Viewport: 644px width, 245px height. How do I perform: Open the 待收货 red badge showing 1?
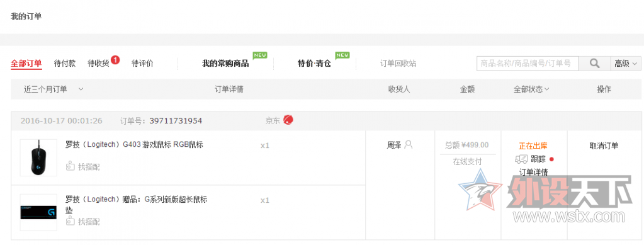click(115, 60)
